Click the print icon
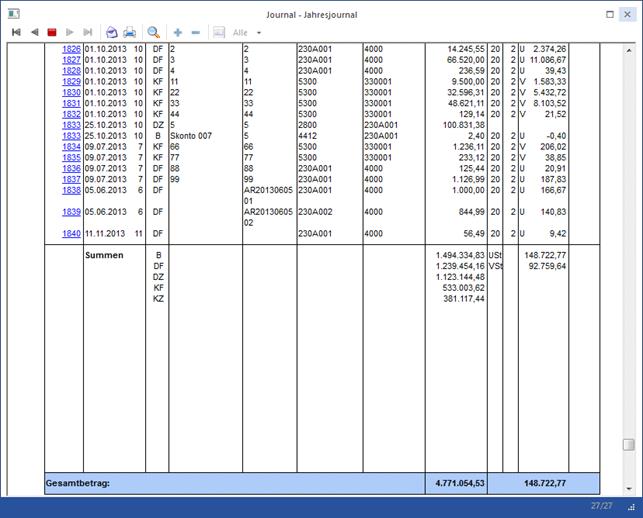This screenshot has width=643, height=518. pos(130,32)
